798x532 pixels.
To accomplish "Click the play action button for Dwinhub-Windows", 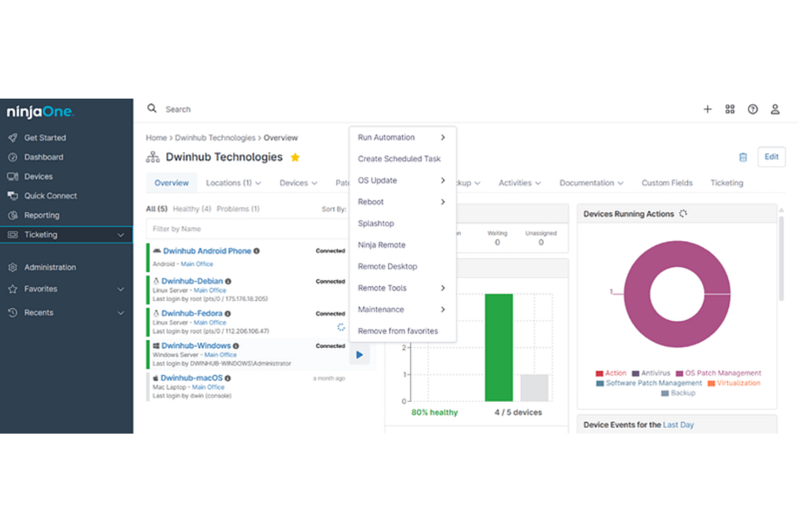I will 360,355.
